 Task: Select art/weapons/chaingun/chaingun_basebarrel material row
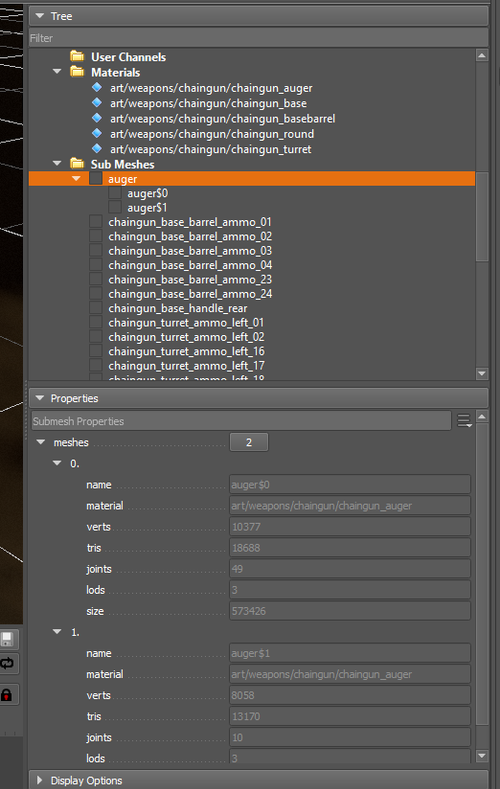click(x=223, y=119)
